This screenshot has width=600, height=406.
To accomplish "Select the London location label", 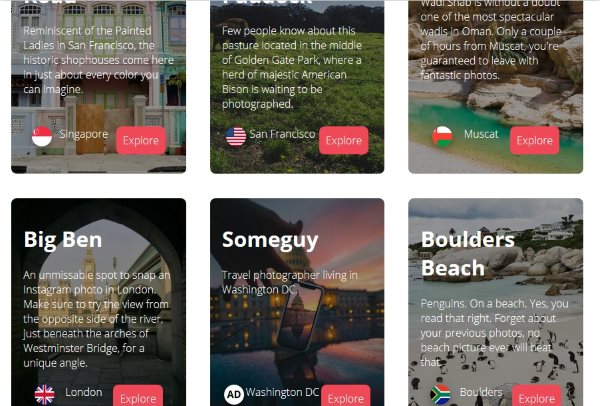I will pos(83,392).
